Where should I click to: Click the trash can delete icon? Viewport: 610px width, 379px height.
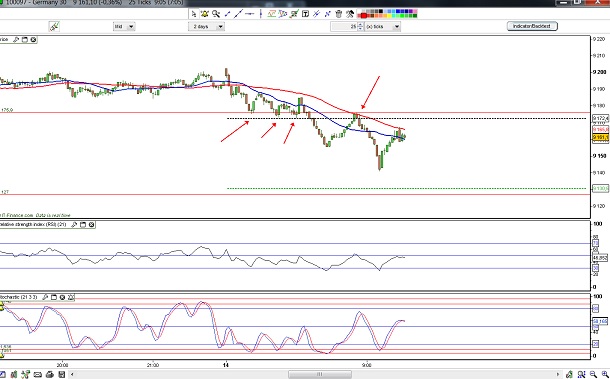tap(338, 14)
